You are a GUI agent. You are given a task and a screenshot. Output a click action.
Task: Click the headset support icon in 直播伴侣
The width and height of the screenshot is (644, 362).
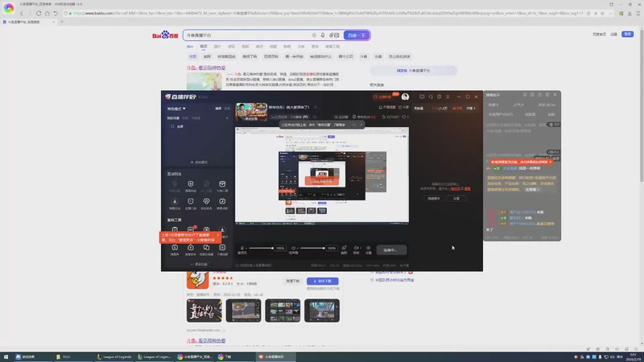click(x=431, y=97)
